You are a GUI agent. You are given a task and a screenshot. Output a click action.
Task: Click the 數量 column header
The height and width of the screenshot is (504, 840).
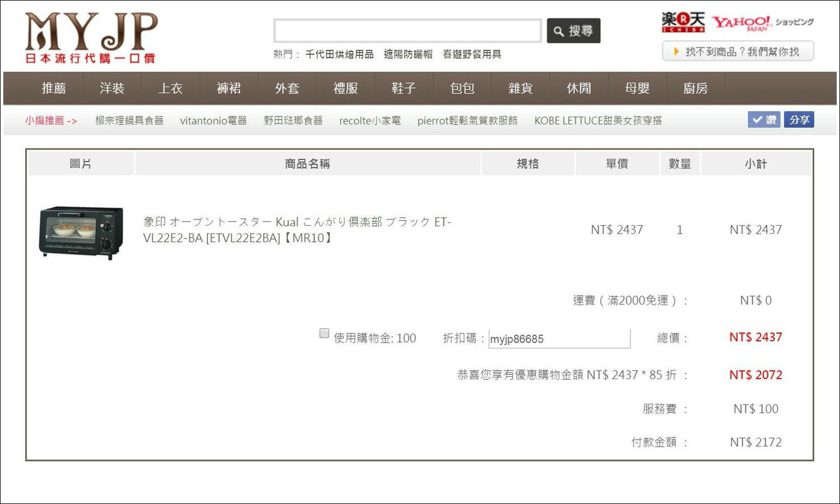[x=680, y=164]
